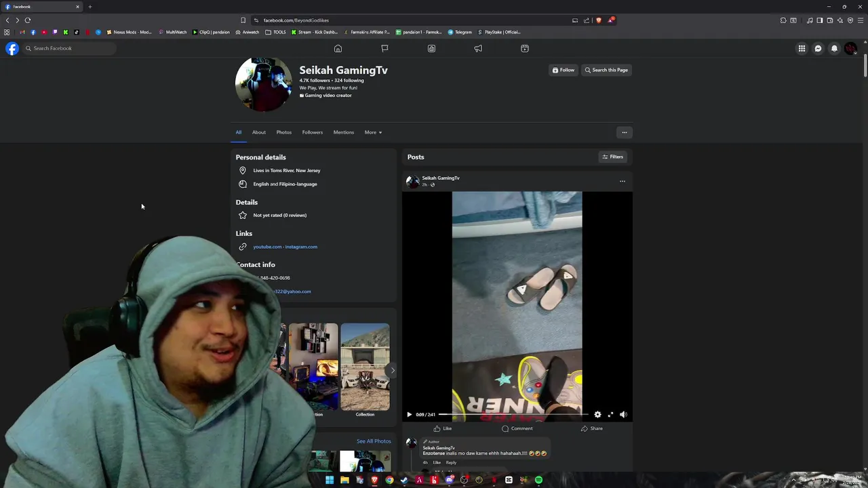Open File Explorer from the taskbar
This screenshot has height=488, width=868.
pos(344,480)
